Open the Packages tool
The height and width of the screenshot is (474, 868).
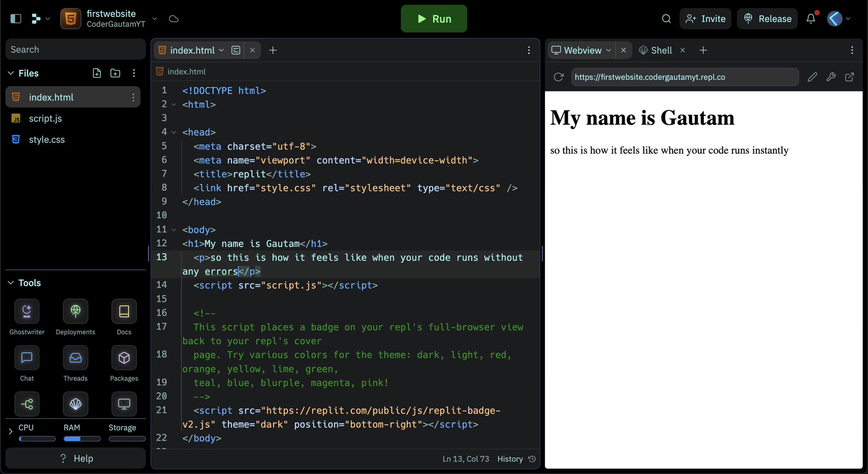click(x=124, y=364)
